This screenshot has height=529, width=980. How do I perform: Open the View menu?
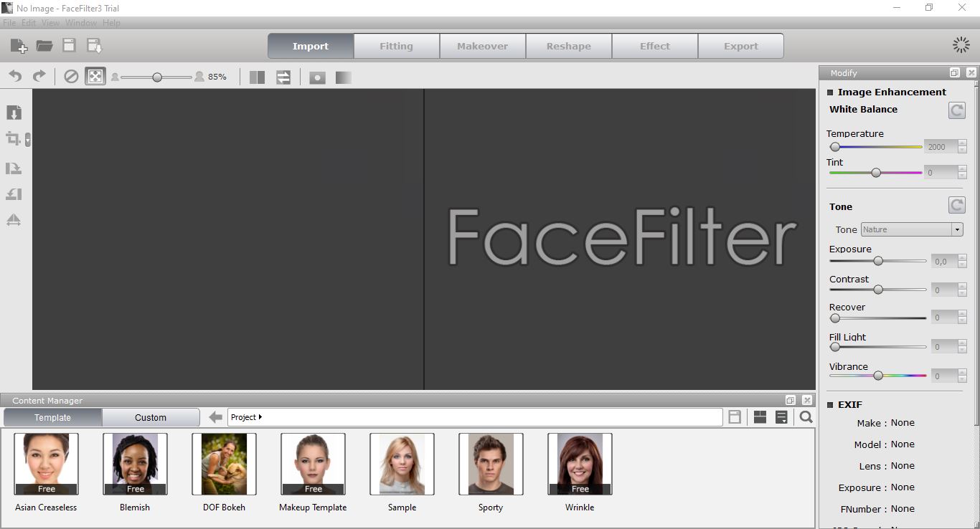[x=50, y=23]
